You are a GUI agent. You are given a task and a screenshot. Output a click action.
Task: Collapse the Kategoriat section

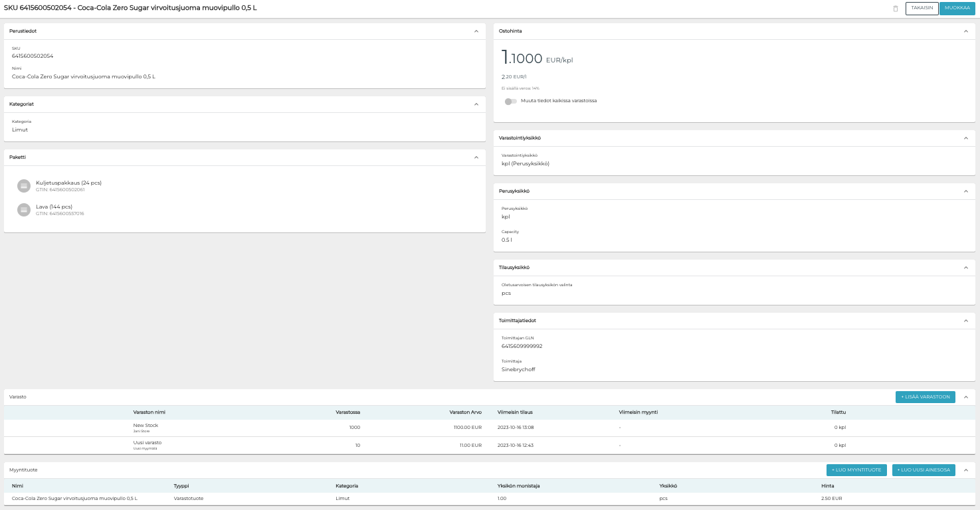pos(476,104)
